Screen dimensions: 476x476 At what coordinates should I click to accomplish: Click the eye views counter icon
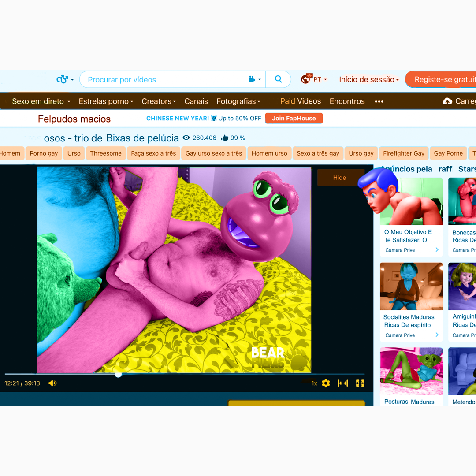tap(186, 138)
